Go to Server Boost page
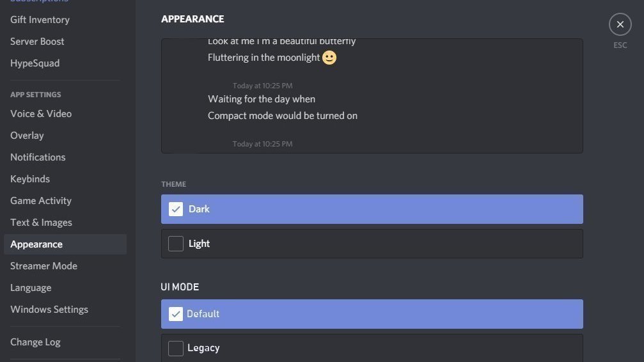Image resolution: width=644 pixels, height=362 pixels. pos(37,42)
